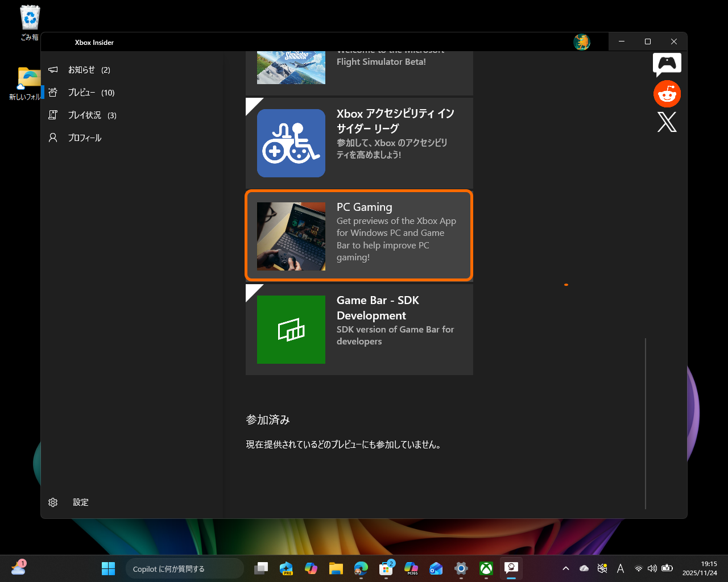Screen dimensions: 728x582
Task: Open the 設定 gear icon
Action: [x=53, y=502]
